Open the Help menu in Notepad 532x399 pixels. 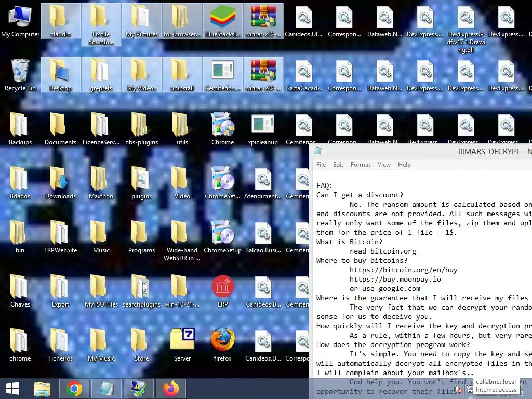[404, 165]
